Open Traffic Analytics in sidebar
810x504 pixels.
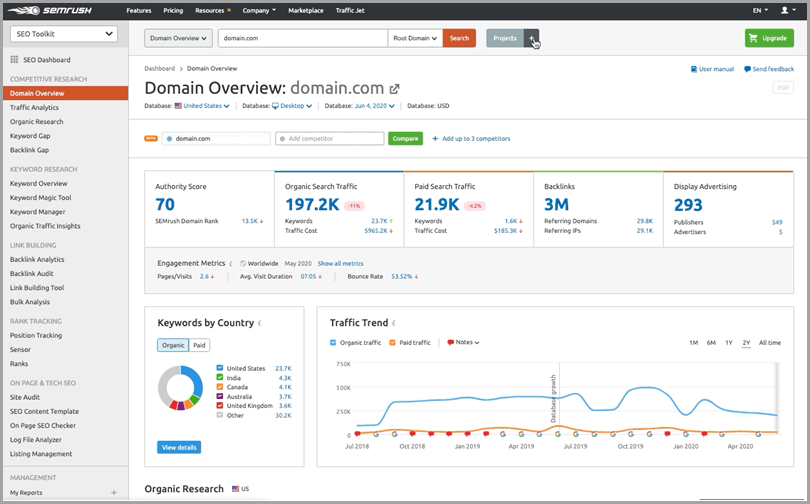pos(34,107)
